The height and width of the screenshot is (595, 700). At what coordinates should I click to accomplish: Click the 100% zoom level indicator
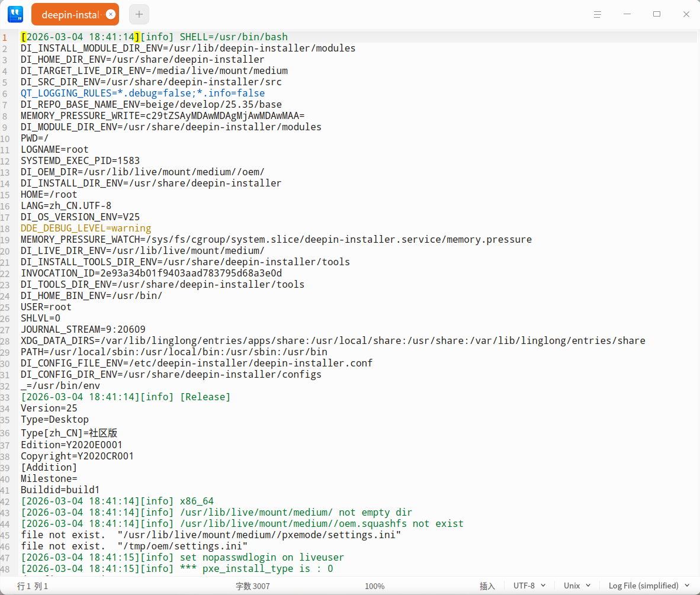tap(374, 586)
